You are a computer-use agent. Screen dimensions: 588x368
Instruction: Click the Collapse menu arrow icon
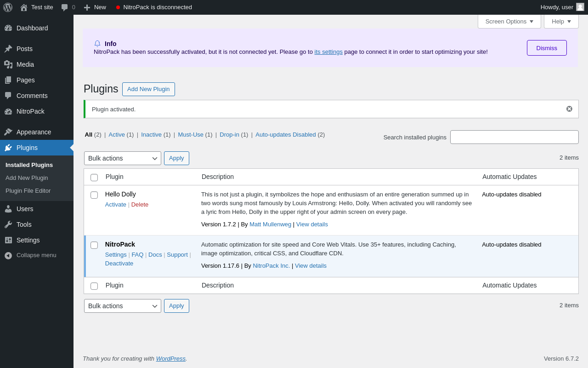click(8, 255)
